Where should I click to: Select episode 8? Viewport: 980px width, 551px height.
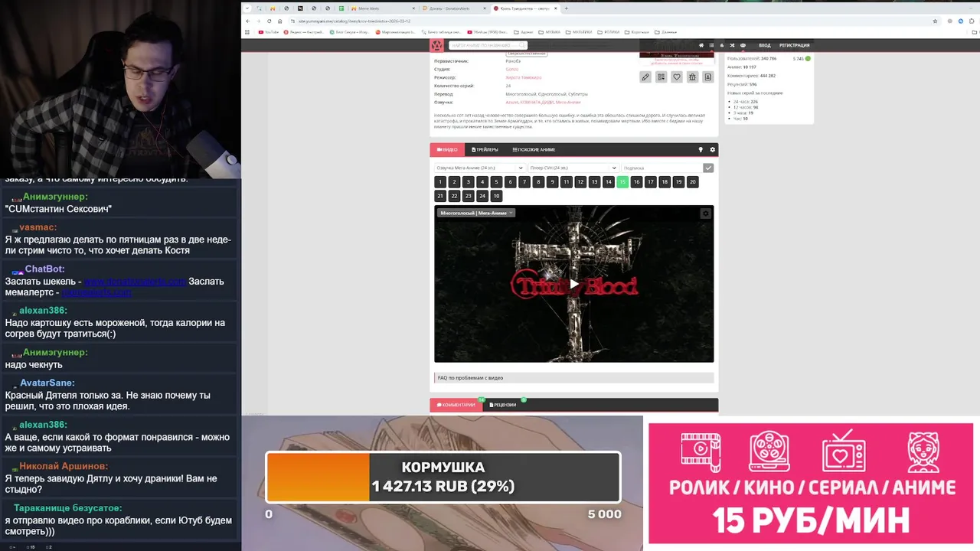[x=538, y=182]
